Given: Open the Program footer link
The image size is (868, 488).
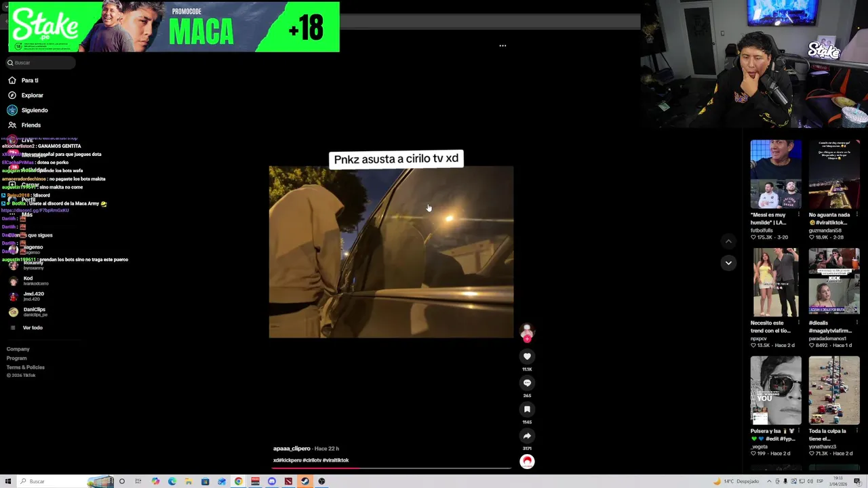Looking at the screenshot, I should tap(17, 358).
